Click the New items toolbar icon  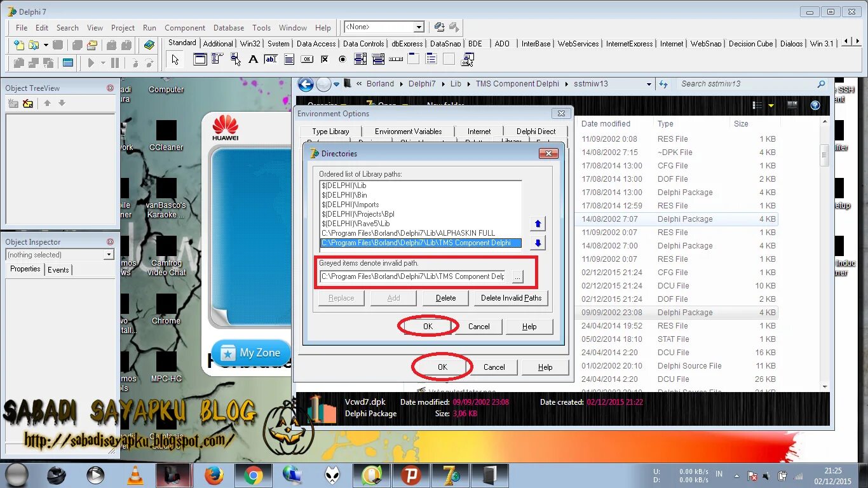19,45
